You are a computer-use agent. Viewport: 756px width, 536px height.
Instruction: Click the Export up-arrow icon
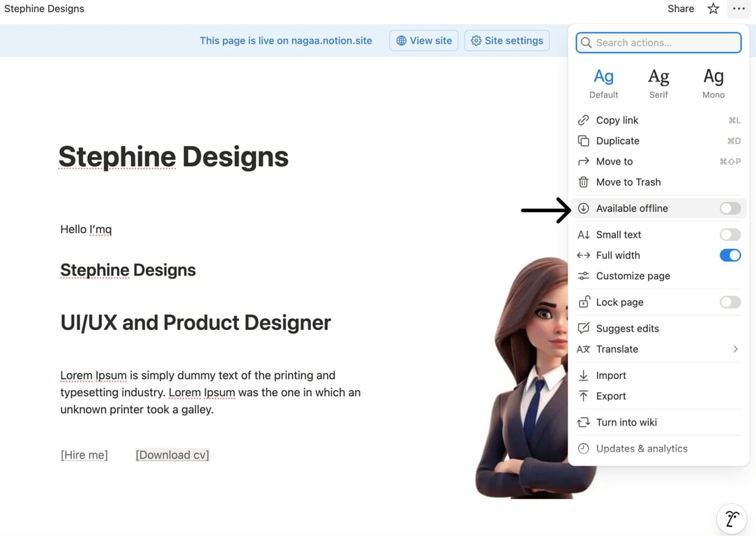[584, 396]
